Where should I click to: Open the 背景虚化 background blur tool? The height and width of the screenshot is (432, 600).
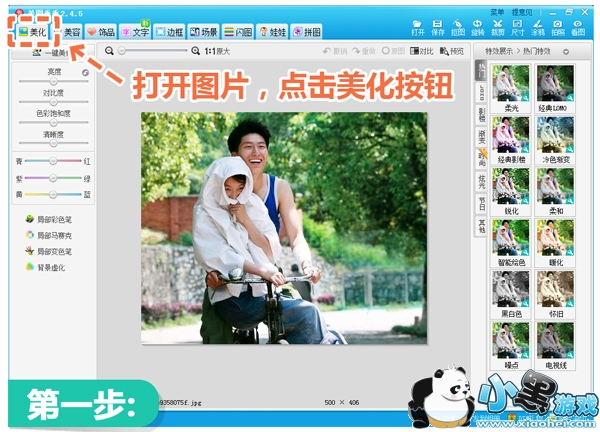(45, 267)
